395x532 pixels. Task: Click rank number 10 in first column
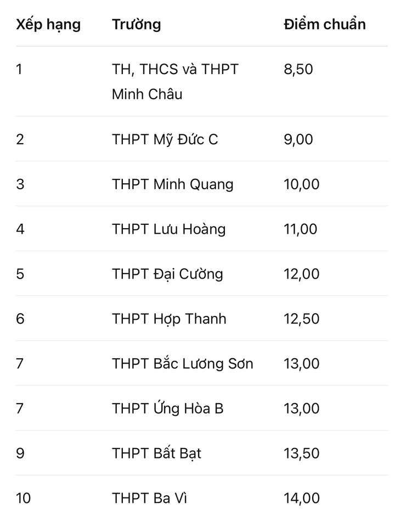point(24,499)
